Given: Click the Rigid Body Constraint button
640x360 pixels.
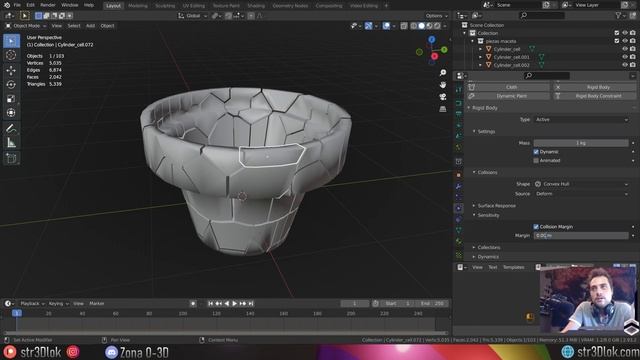Looking at the screenshot, I should pos(594,96).
